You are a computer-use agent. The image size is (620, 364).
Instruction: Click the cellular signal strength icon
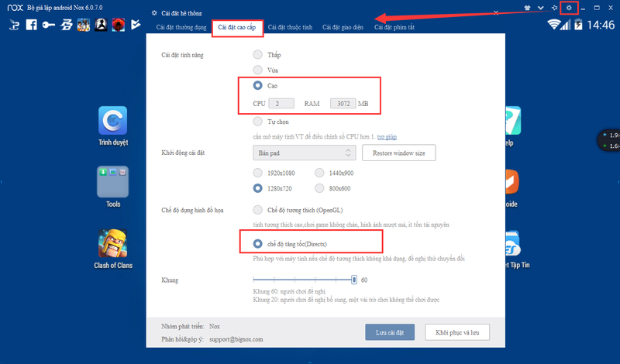point(566,25)
